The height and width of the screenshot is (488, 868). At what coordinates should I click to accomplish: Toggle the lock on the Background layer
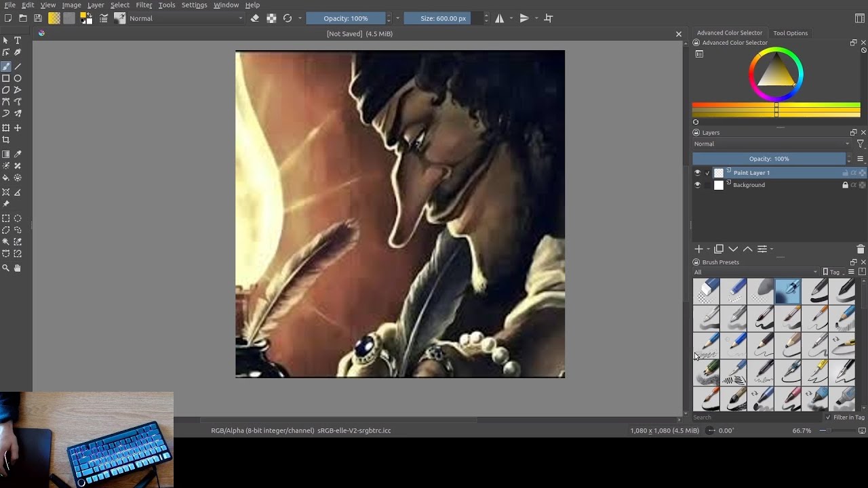pyautogui.click(x=845, y=185)
